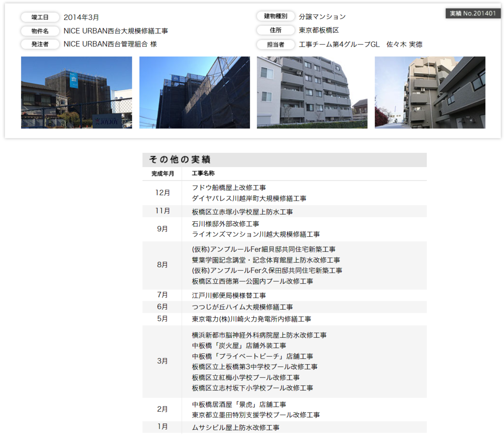Screen dimensions: 504x441
Task: Select the 1月 row cell
Action: click(x=162, y=427)
